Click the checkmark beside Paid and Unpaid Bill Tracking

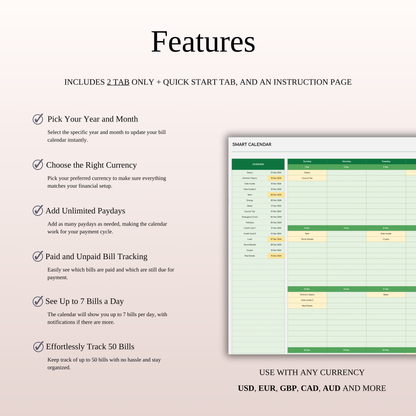(38, 256)
